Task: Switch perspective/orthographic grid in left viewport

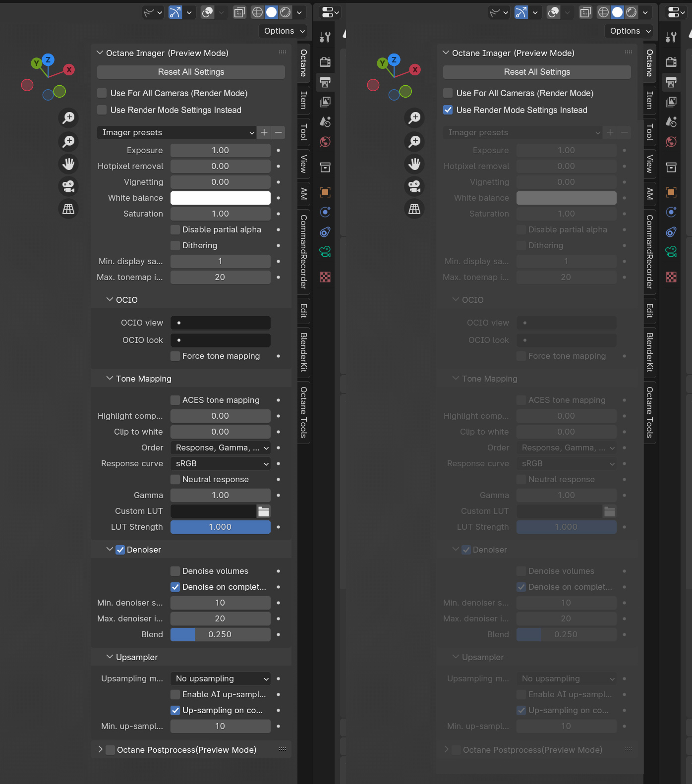Action: pos(68,209)
